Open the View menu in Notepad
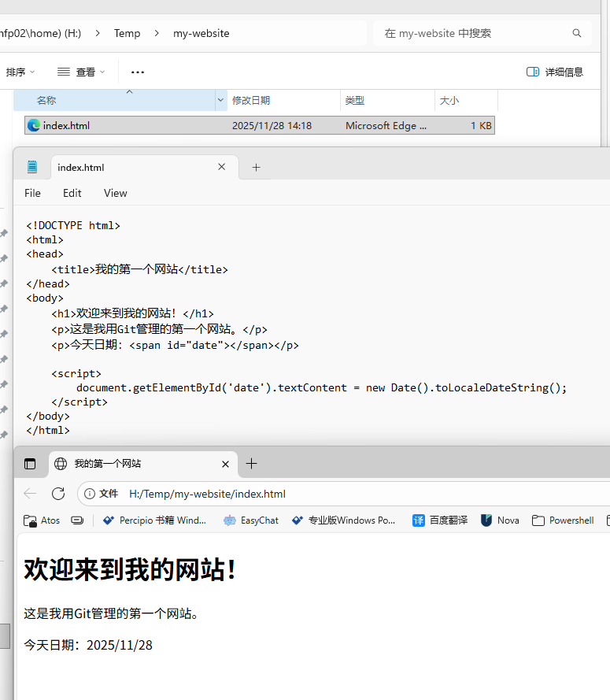 click(x=115, y=193)
